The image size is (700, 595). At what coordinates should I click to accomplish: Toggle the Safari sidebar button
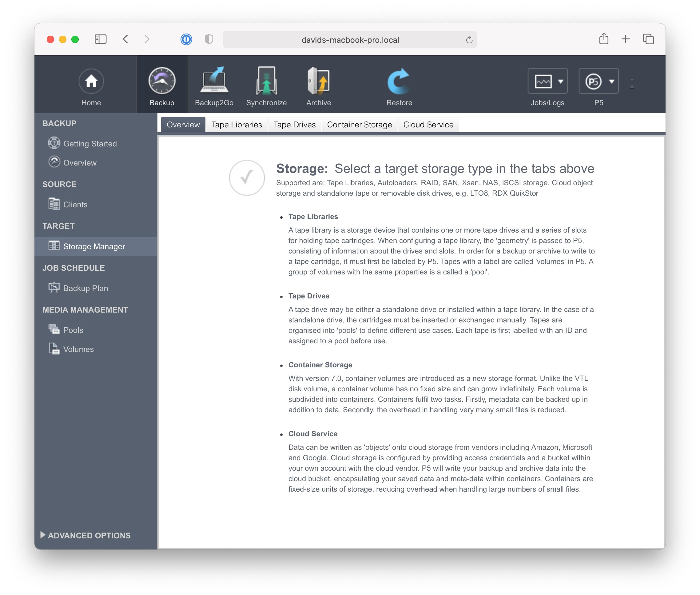coord(101,39)
